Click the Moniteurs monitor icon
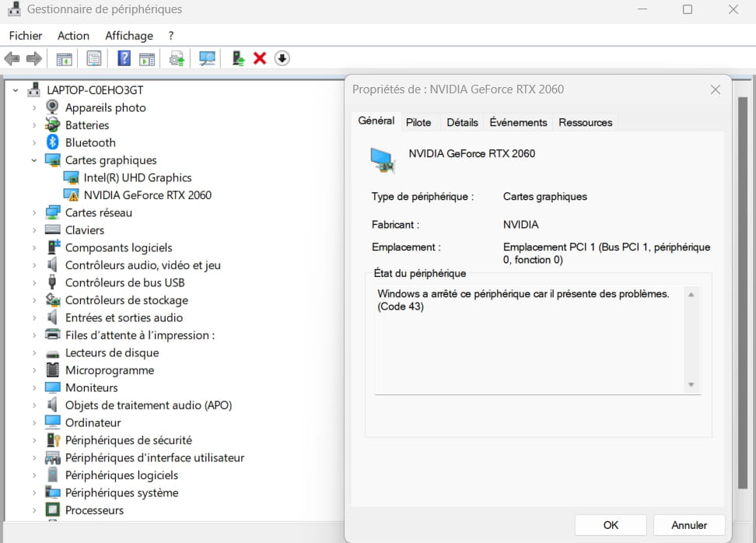Viewport: 756px width, 543px height. tap(53, 387)
